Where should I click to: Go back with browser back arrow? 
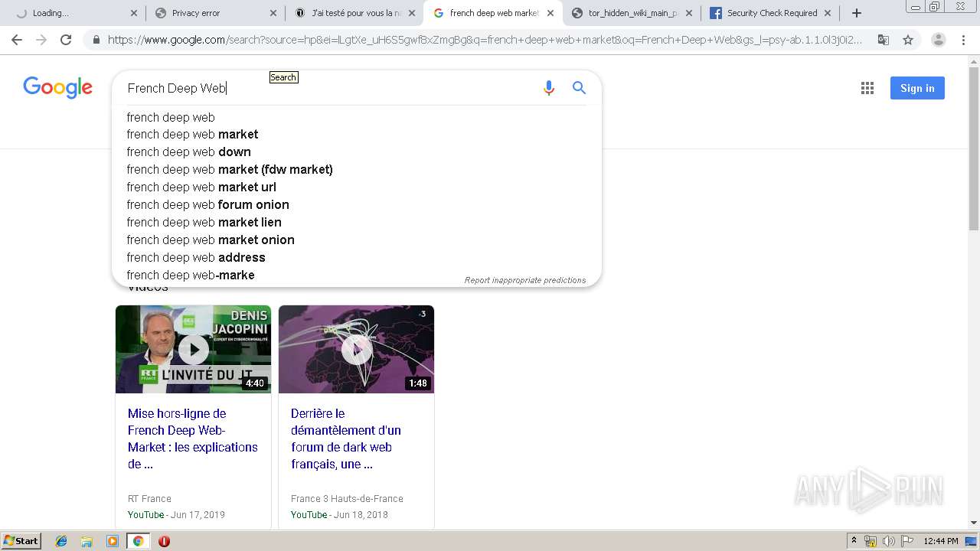[x=17, y=40]
